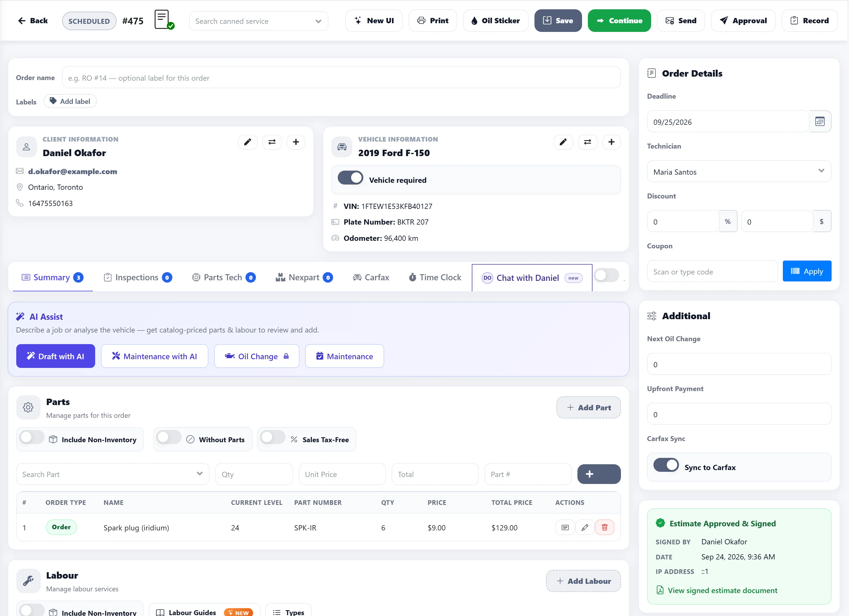Open the Search canned service dropdown
This screenshot has width=849, height=616.
(259, 21)
